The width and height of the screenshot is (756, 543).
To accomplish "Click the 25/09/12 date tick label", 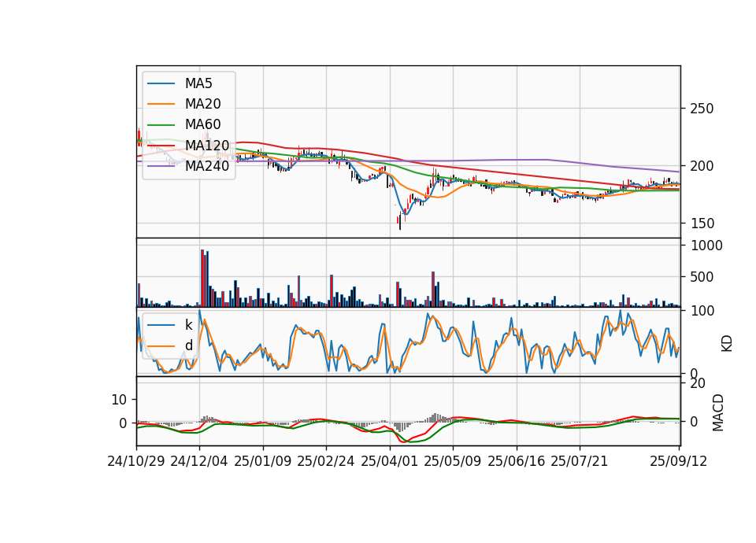I will click(x=679, y=461).
